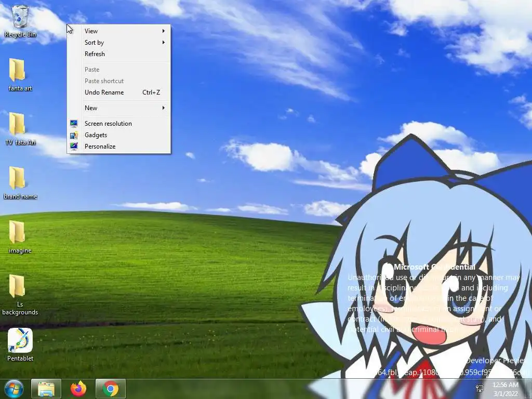Click the Screen resolution monitor icon
Image resolution: width=532 pixels, height=399 pixels.
[74, 124]
